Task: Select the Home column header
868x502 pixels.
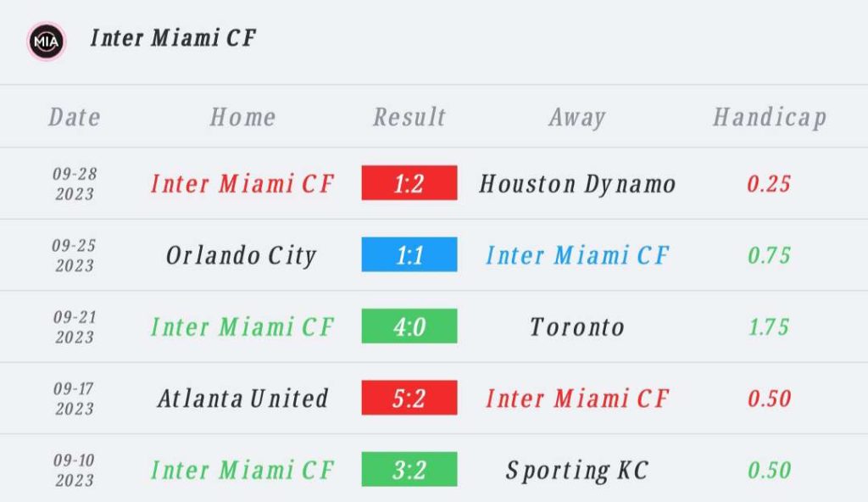Action: point(242,117)
